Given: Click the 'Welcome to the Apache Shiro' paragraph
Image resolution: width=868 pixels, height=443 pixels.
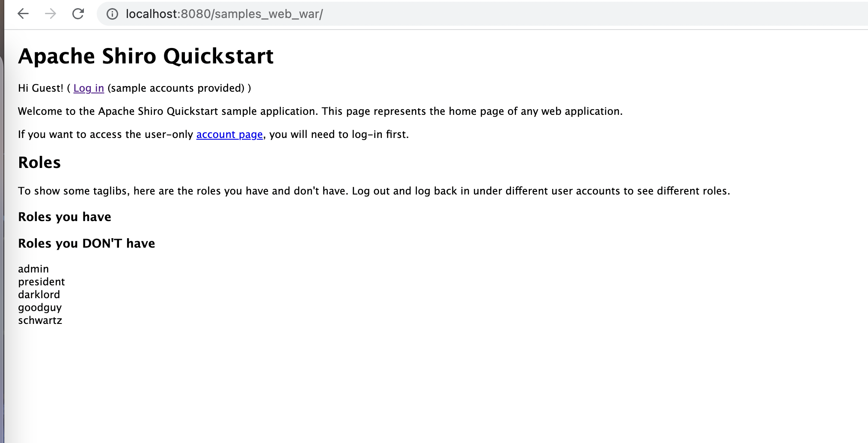Looking at the screenshot, I should 320,111.
